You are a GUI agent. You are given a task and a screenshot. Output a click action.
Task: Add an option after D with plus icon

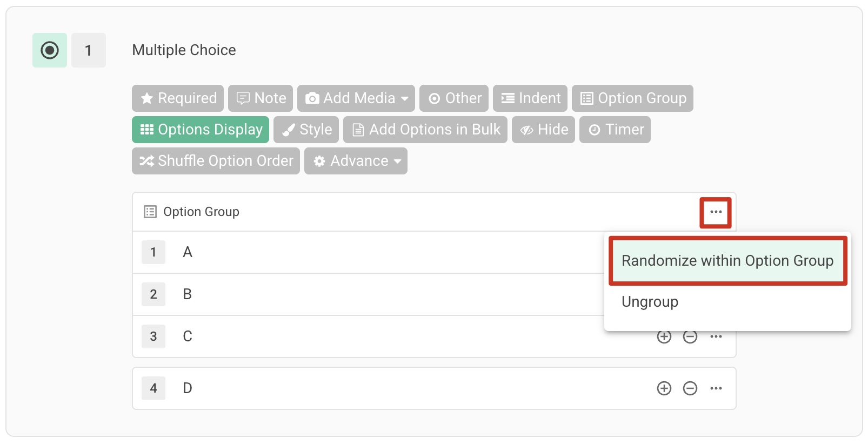664,388
